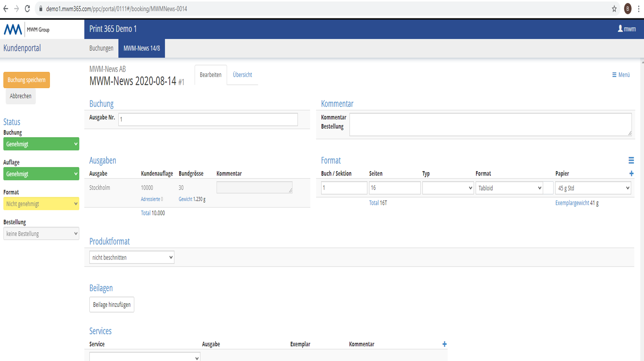Reload the page with refresh icon
The image size is (644, 361).
point(27,9)
